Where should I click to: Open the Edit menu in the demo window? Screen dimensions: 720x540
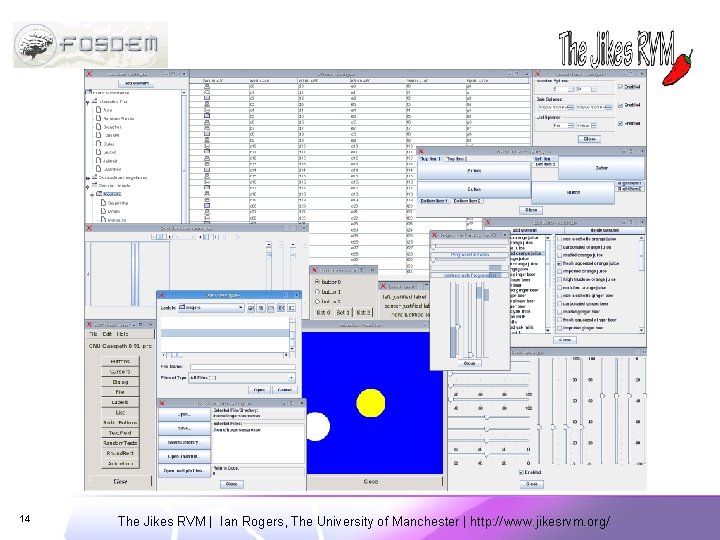click(107, 334)
